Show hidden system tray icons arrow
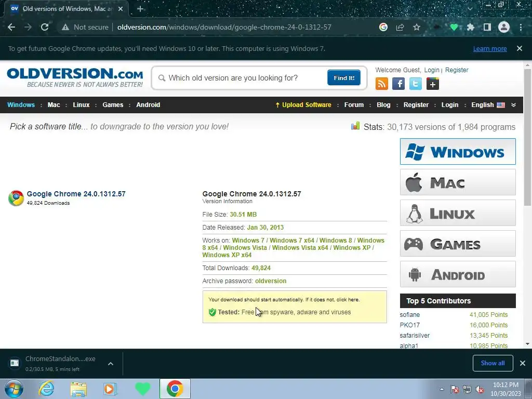The height and width of the screenshot is (399, 532). (x=442, y=389)
